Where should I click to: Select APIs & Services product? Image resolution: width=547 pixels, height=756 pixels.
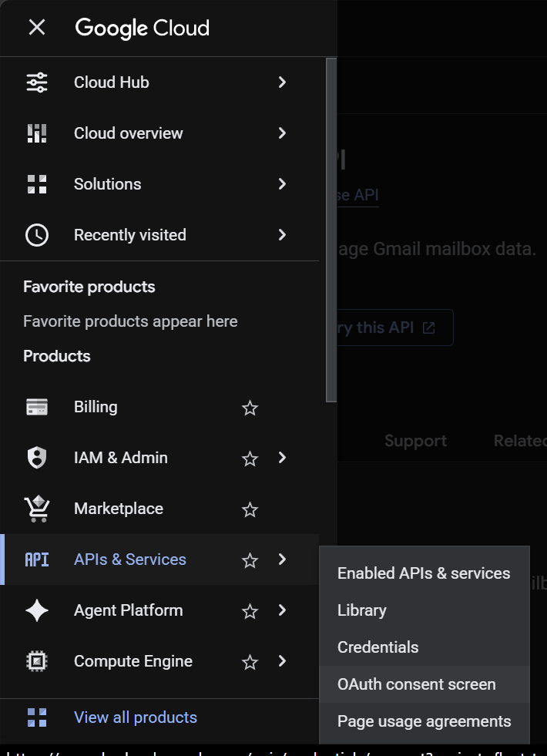point(159,559)
